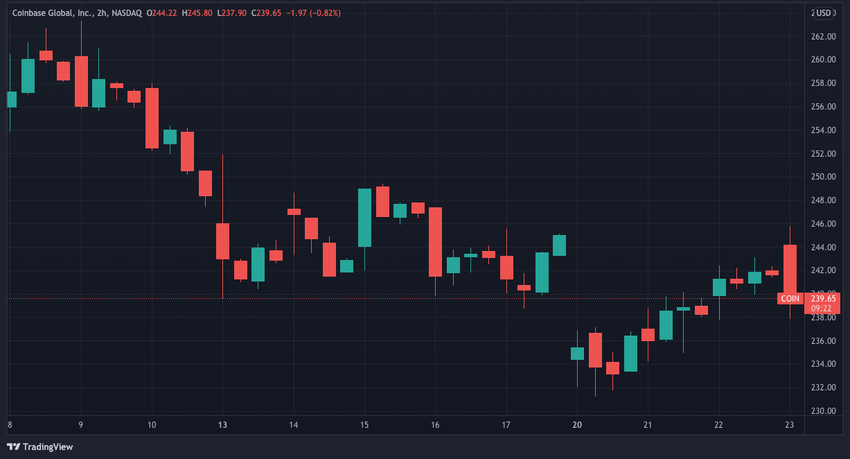Click the 246.00 price axis label
Screen dimensions: 850x459
pos(823,224)
